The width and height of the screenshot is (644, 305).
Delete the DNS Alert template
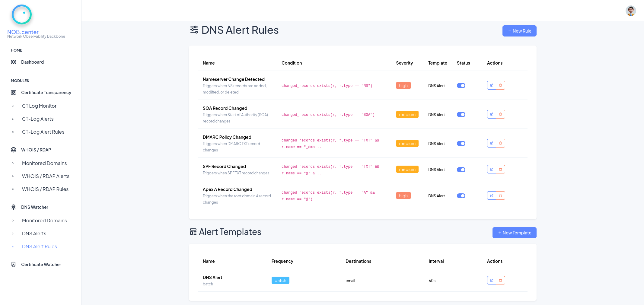[501, 280]
